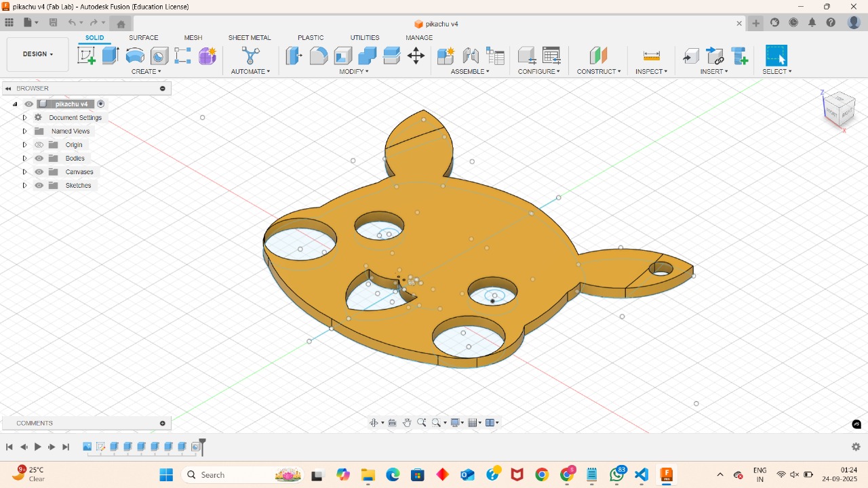The image size is (868, 488).
Task: Launch the Hole tool
Action: (159, 55)
